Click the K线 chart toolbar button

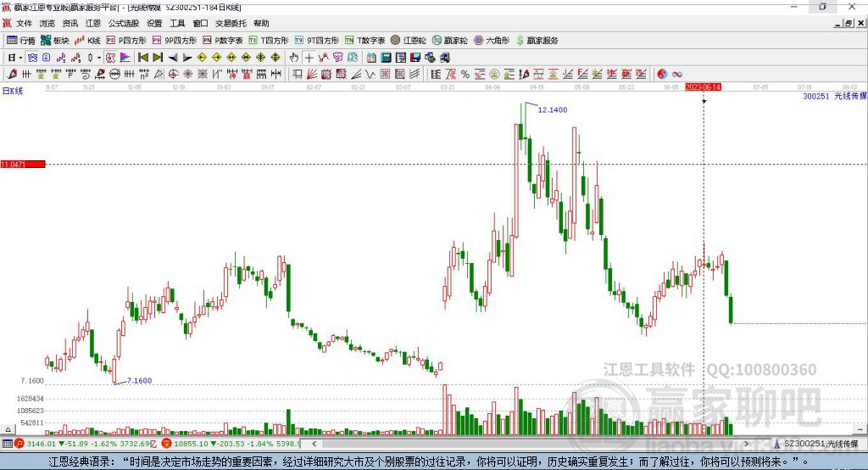tap(87, 41)
